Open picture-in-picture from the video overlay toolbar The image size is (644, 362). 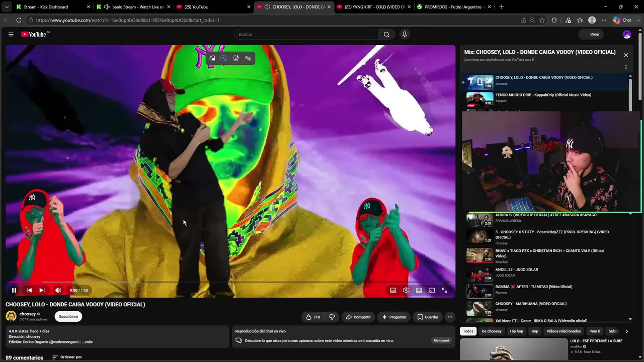click(212, 58)
